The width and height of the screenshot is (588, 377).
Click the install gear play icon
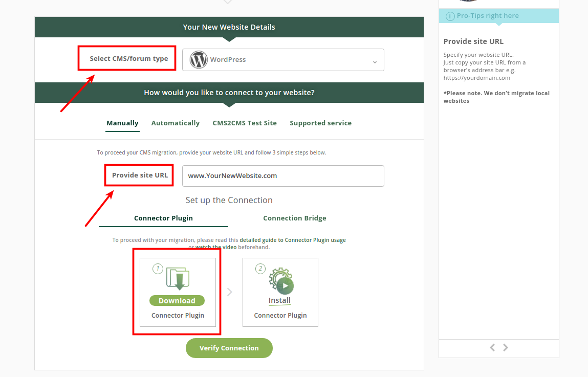(x=281, y=281)
